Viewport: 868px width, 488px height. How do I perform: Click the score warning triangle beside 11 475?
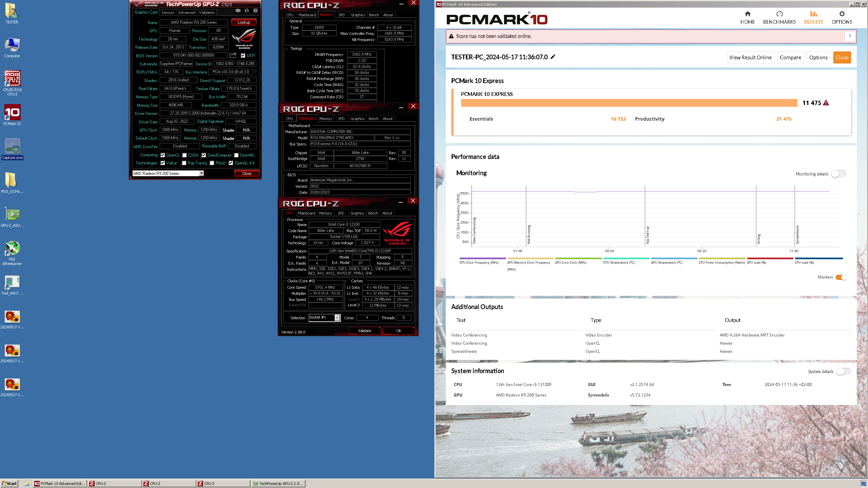(826, 103)
